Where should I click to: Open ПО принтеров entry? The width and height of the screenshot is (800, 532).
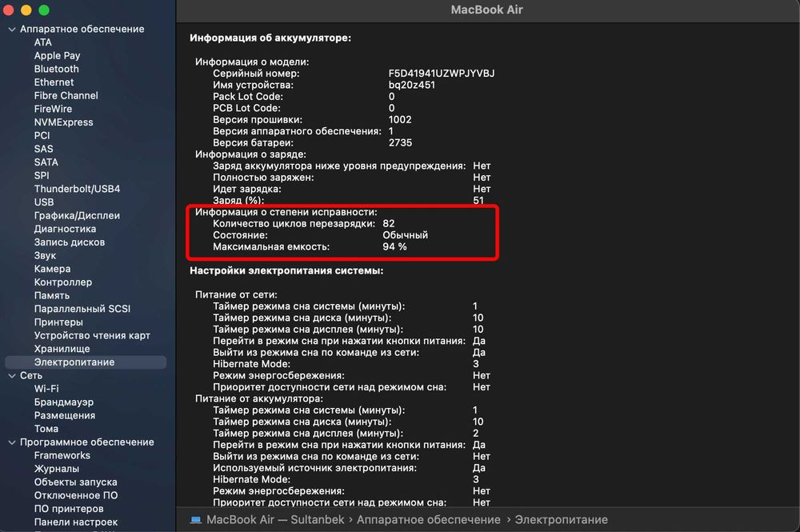pyautogui.click(x=69, y=509)
